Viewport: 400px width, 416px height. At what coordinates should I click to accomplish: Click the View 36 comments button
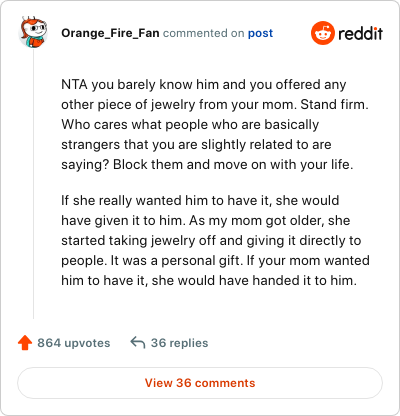(200, 383)
